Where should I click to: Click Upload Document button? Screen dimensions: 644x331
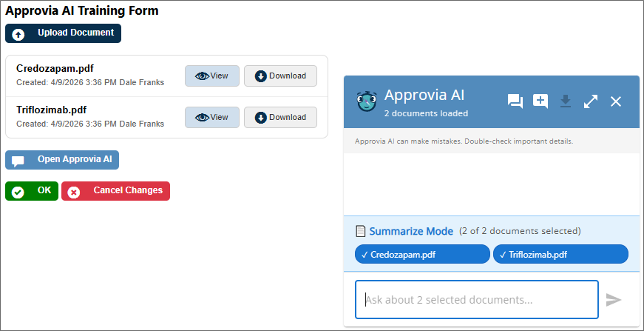coord(63,33)
